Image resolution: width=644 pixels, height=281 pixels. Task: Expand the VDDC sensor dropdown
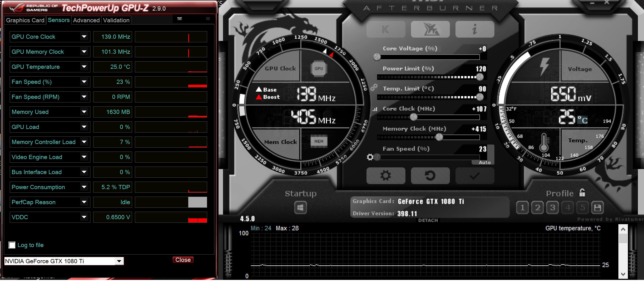[x=84, y=217]
